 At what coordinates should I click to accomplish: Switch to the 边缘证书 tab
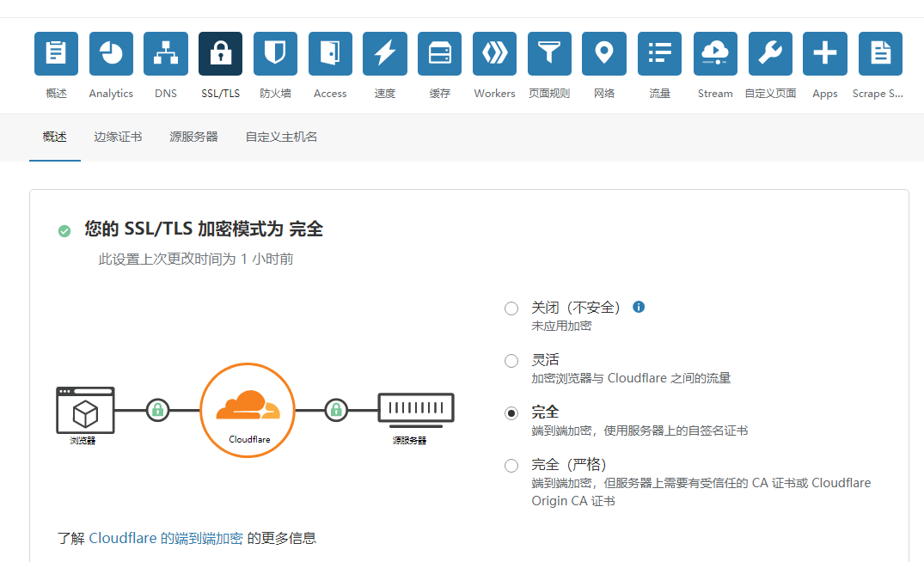[118, 137]
